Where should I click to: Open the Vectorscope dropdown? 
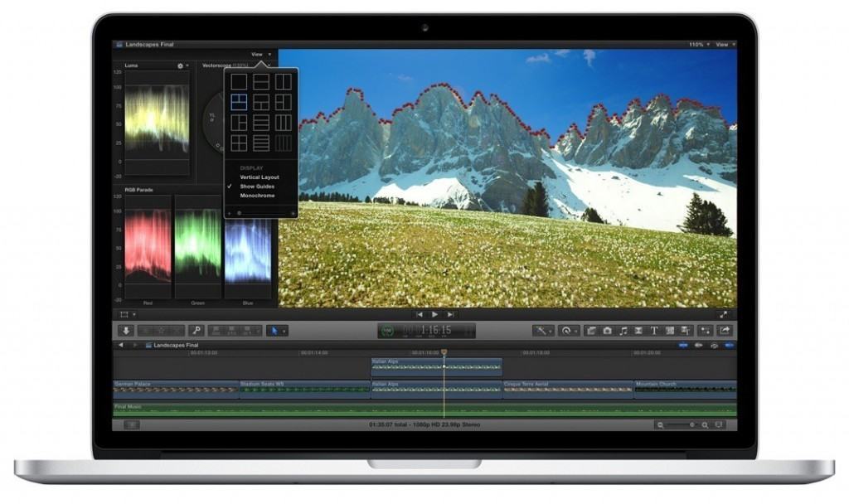coord(270,65)
